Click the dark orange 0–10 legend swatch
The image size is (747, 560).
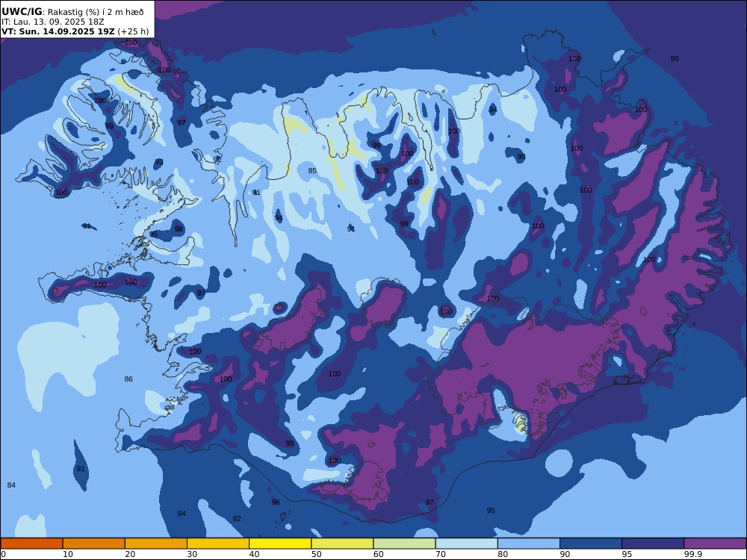(x=32, y=544)
